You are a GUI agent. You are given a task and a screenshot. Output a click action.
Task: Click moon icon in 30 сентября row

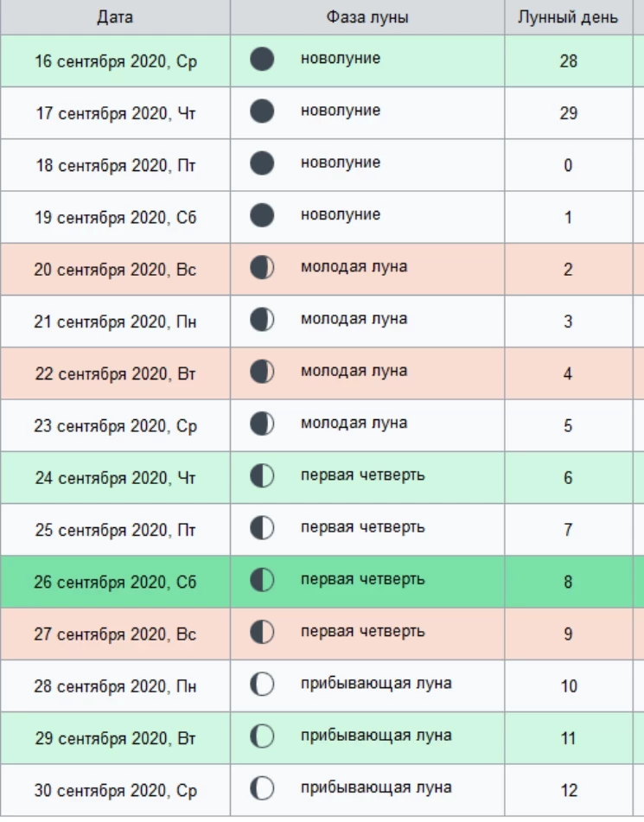click(262, 788)
